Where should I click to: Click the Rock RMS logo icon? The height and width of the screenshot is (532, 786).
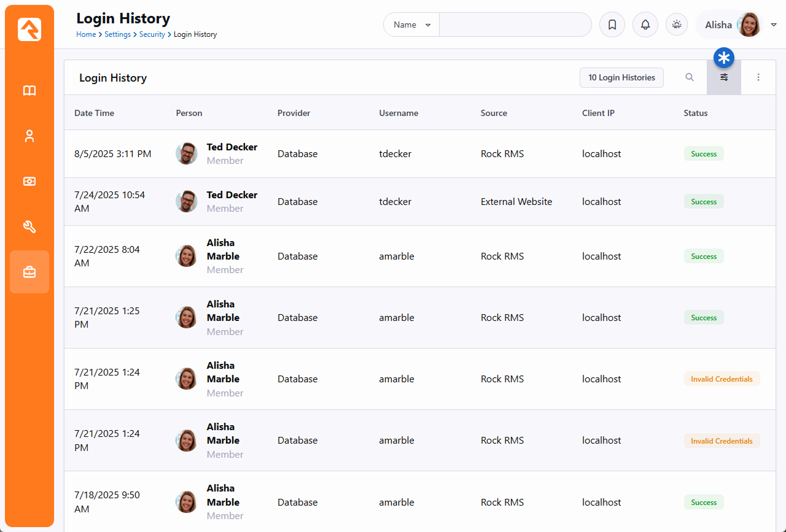coord(29,29)
